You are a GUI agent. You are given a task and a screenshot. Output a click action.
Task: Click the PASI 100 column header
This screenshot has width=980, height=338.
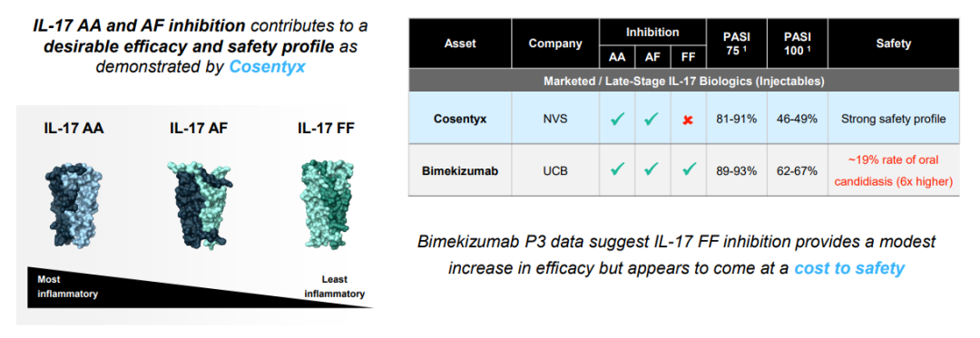(797, 43)
